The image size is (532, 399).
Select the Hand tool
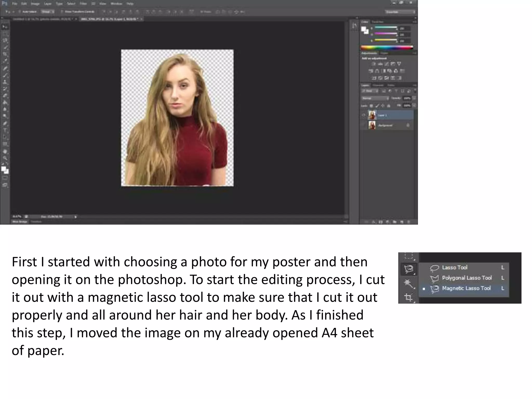coord(5,151)
